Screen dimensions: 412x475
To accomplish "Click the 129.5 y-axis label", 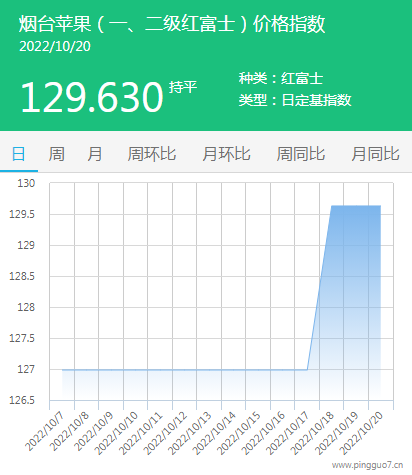I will point(22,214).
